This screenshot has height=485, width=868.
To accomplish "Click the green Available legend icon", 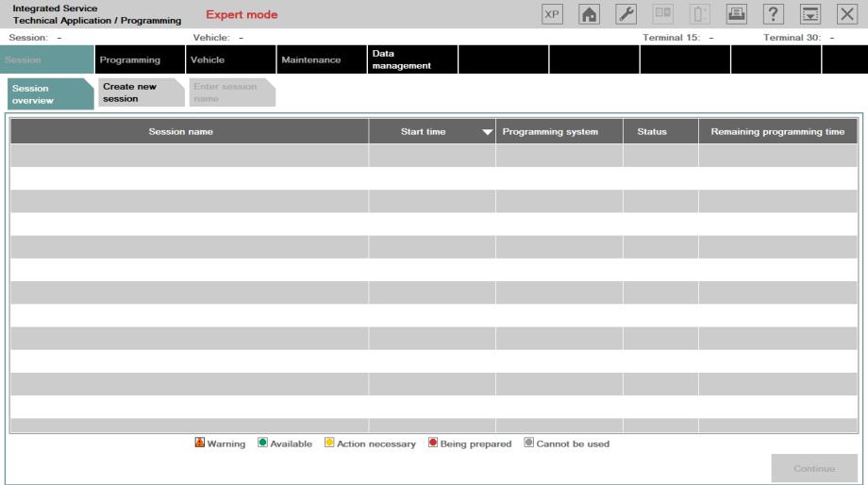I will pyautogui.click(x=262, y=443).
